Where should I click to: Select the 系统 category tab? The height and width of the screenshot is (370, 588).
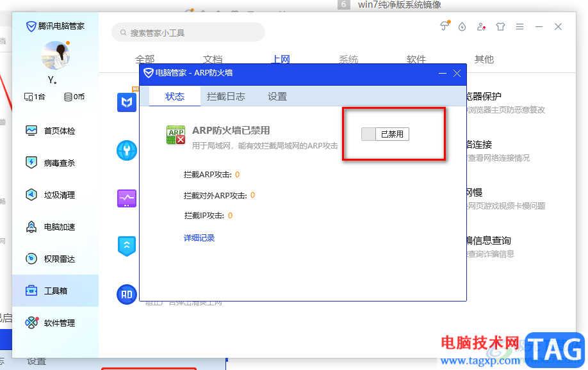(348, 60)
